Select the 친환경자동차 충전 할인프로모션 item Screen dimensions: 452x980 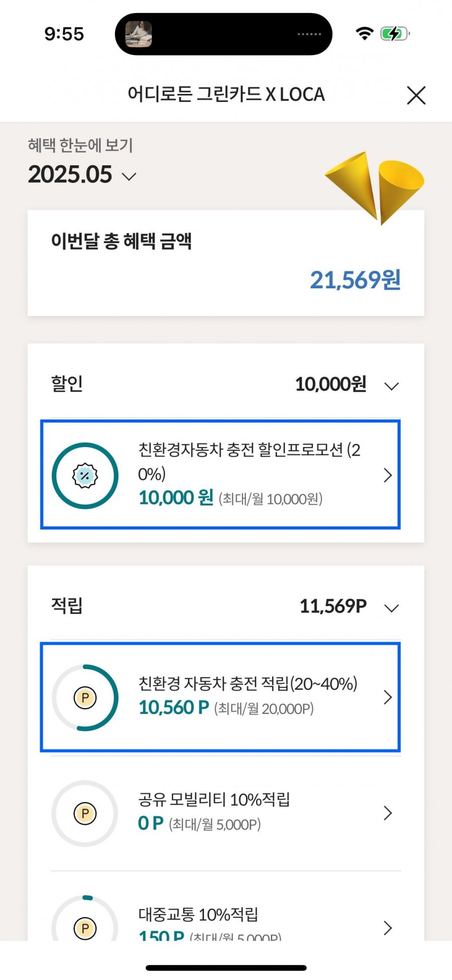tap(220, 475)
